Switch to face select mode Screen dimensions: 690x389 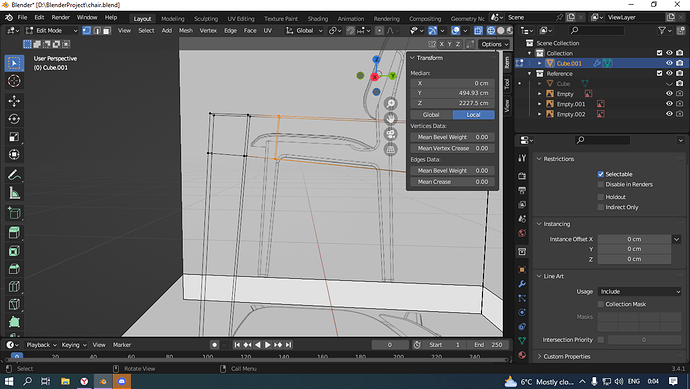[x=106, y=30]
